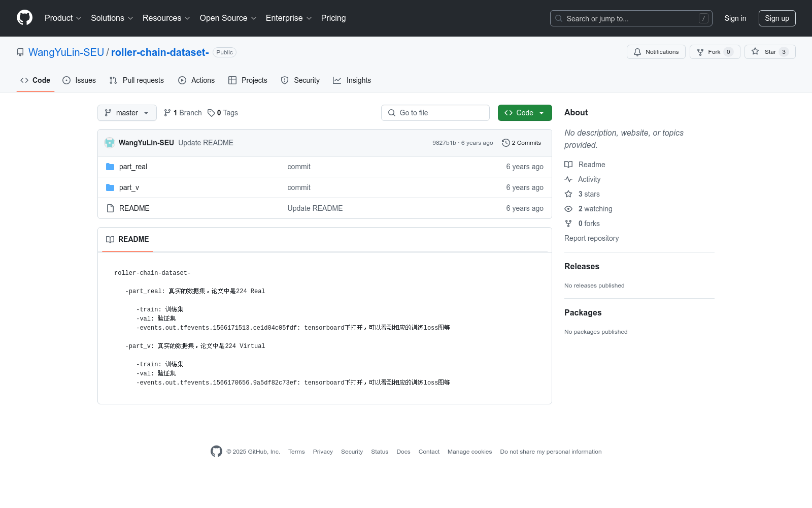This screenshot has width=812, height=508.
Task: Click the fork count badge
Action: (728, 52)
